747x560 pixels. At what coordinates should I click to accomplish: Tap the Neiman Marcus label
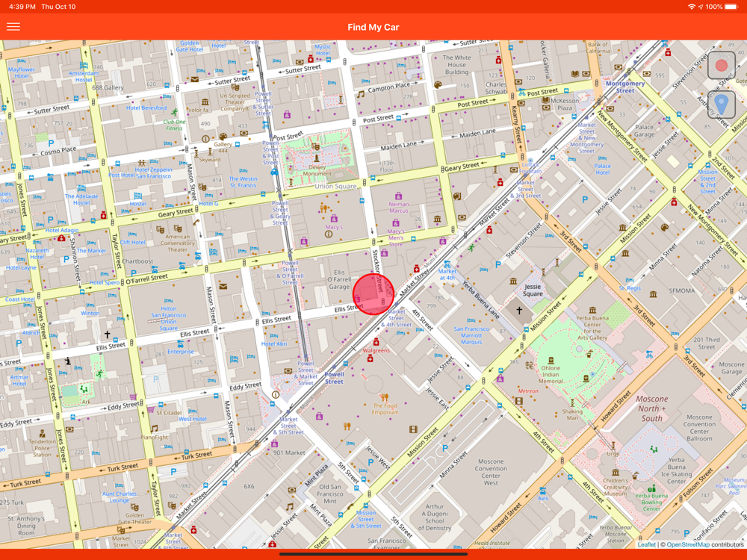tap(399, 207)
